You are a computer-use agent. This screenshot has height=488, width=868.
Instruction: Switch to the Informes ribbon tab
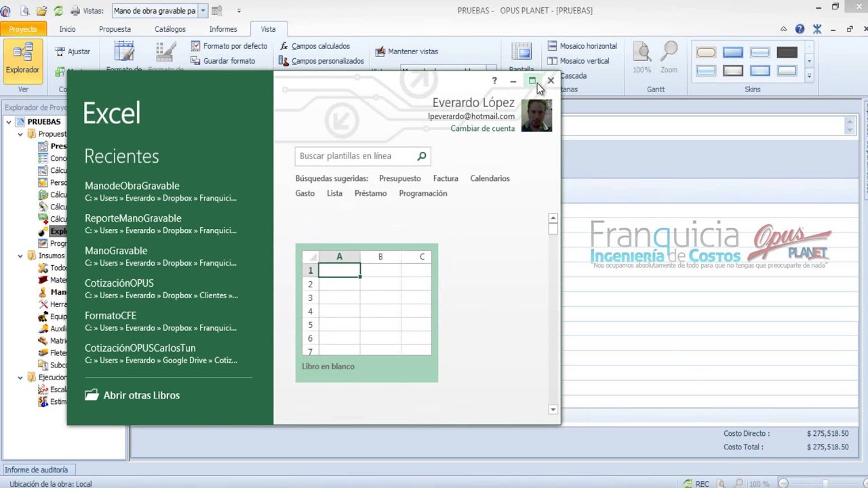tap(223, 29)
